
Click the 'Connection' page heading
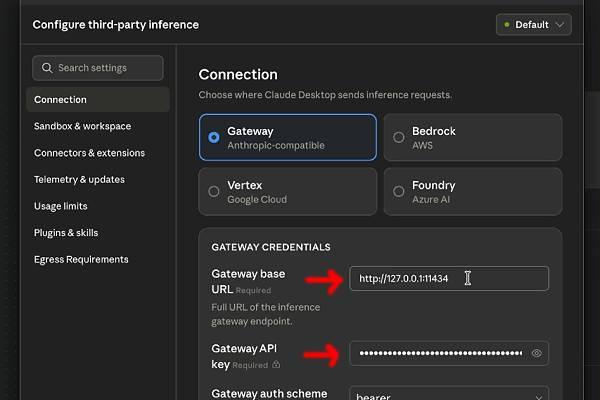point(238,75)
